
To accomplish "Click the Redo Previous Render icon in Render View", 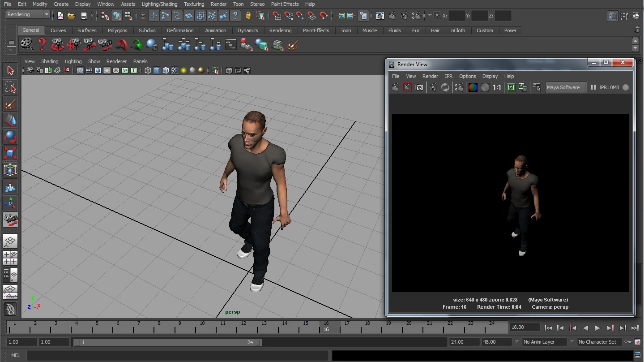I will [395, 87].
